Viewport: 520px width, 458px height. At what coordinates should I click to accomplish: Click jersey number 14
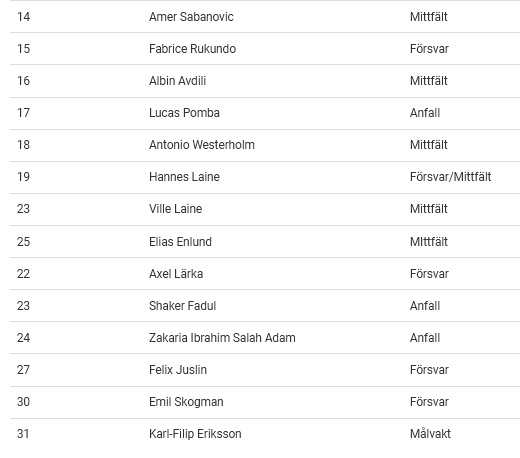pyautogui.click(x=23, y=17)
